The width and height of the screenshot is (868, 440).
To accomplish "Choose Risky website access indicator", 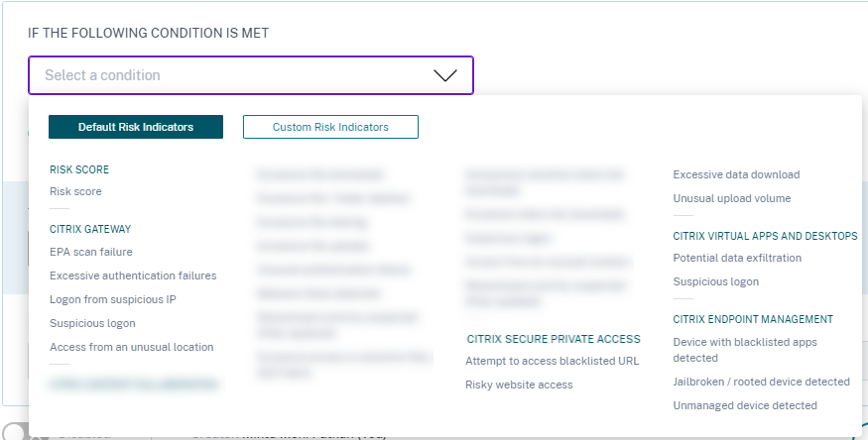I will pos(519,385).
